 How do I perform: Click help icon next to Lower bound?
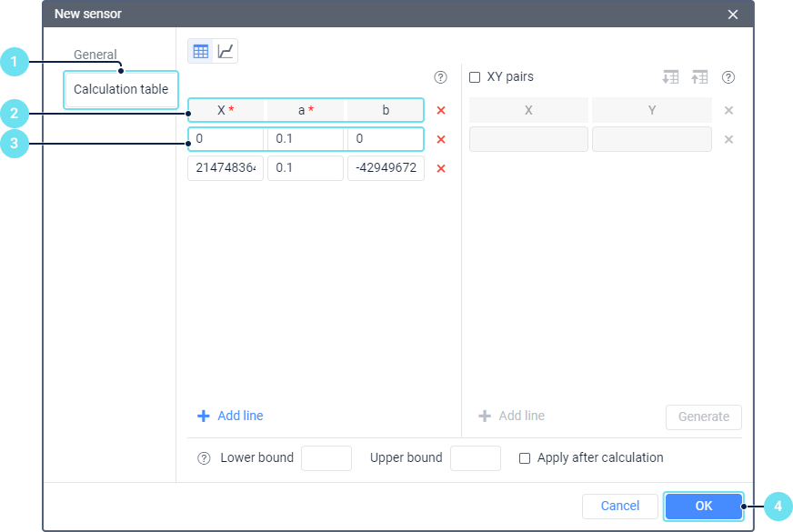204,458
